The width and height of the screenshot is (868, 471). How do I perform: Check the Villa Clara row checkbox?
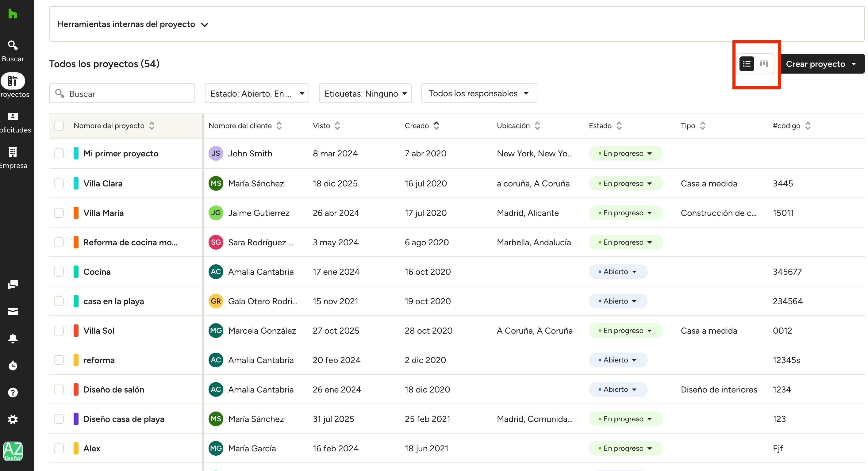59,183
